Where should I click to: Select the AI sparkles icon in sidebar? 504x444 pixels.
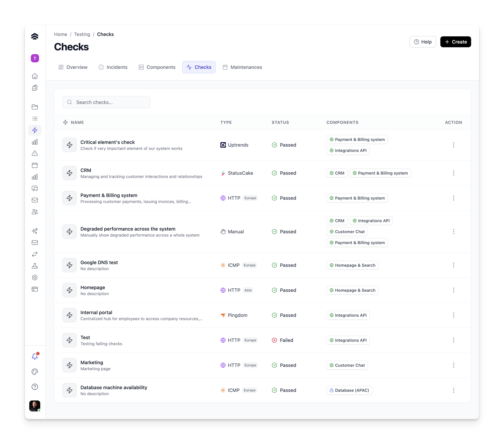click(x=35, y=231)
